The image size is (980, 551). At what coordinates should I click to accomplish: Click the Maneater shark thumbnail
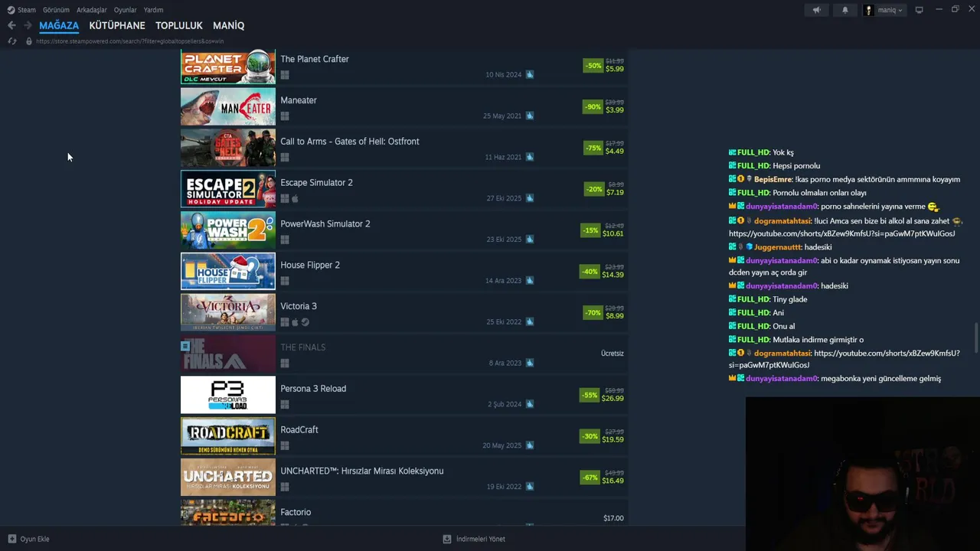pos(228,107)
